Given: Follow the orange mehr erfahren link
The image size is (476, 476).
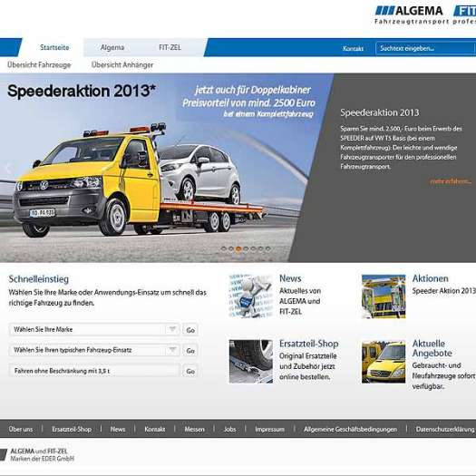Looking at the screenshot, I should click(451, 181).
